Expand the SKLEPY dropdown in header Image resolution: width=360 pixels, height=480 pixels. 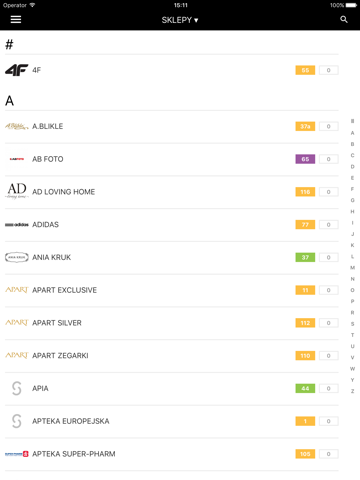coord(180,20)
